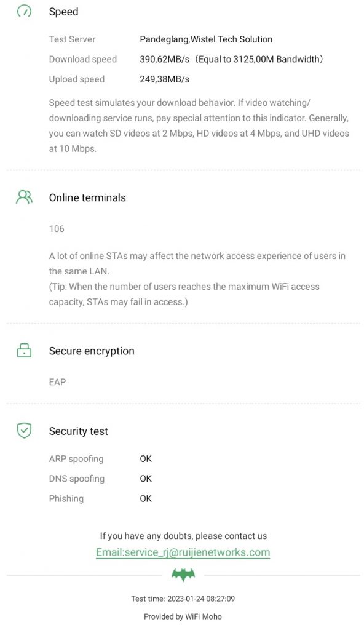364x630 pixels.
Task: Select the Speed section heading
Action: (63, 12)
